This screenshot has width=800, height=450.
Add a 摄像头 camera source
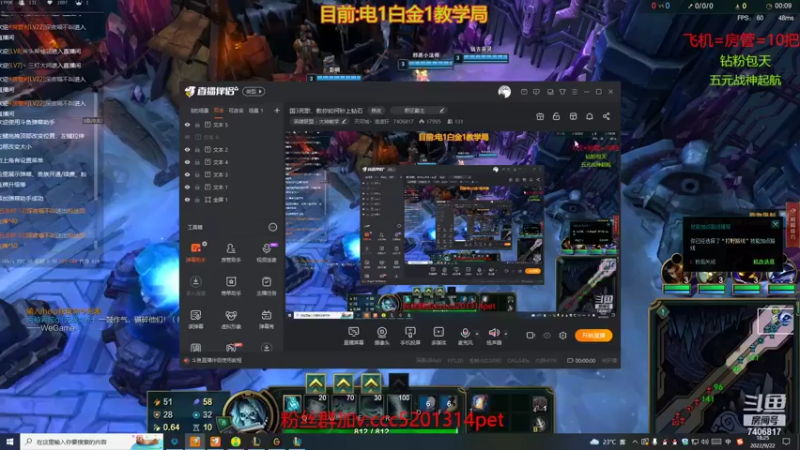click(382, 336)
